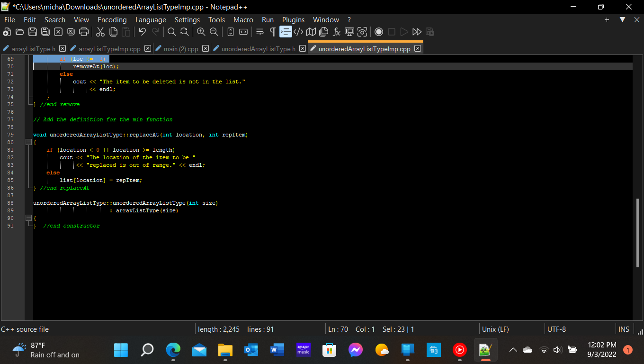Switch to the arrayListType.h tab
Screen dimensions: 644x364
pos(33,49)
